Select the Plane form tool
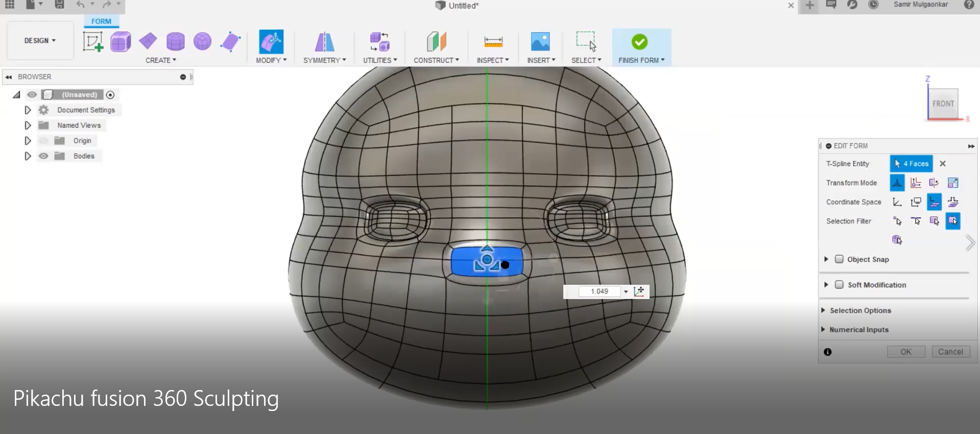Viewport: 980px width, 434px height. pos(148,41)
